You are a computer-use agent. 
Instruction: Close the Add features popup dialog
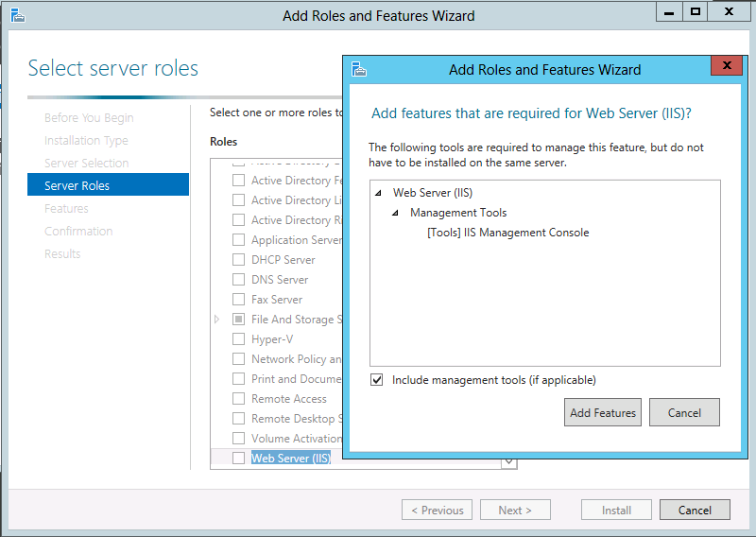pyautogui.click(x=727, y=65)
